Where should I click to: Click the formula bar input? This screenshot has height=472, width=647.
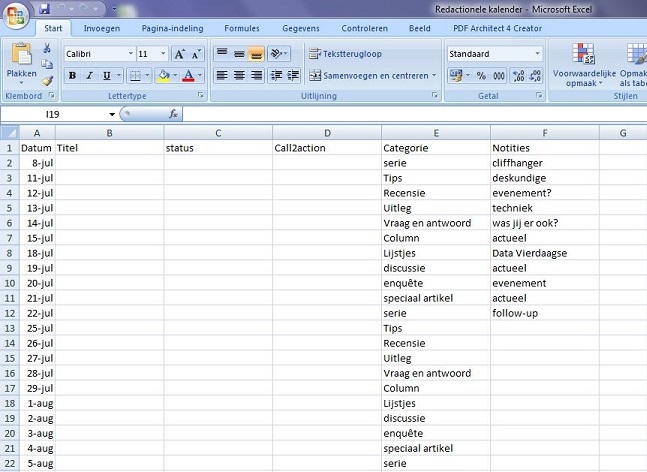pyautogui.click(x=414, y=114)
